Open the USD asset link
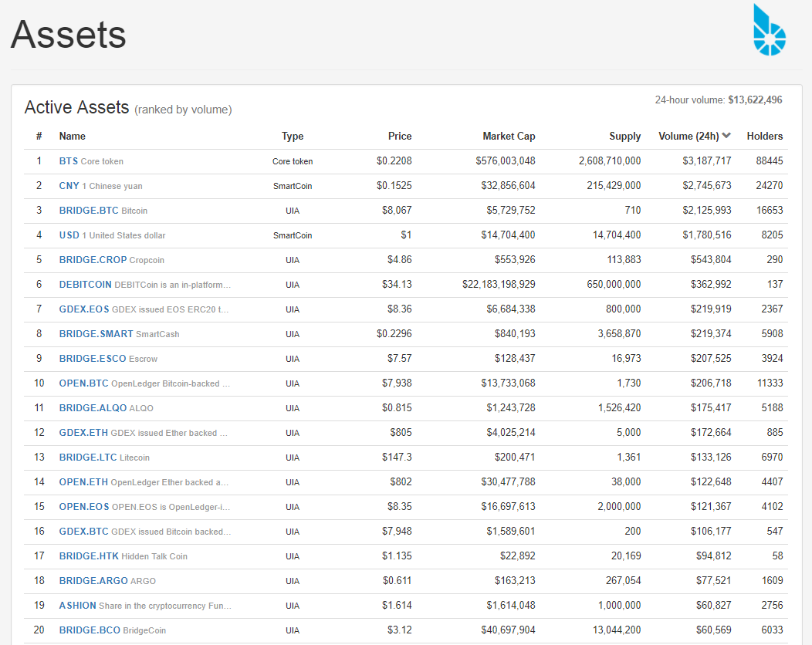812x645 pixels. [x=69, y=235]
